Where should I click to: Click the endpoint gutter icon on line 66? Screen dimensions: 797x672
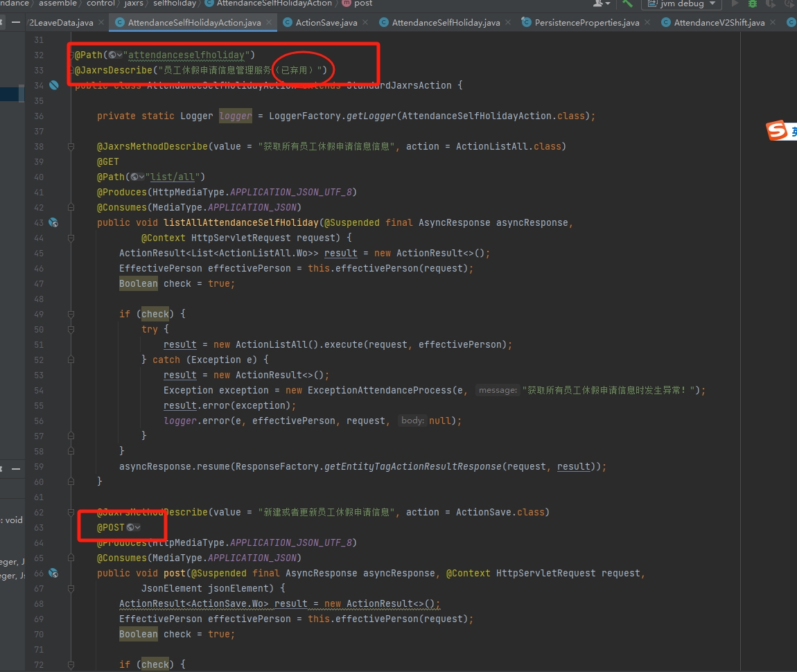53,573
